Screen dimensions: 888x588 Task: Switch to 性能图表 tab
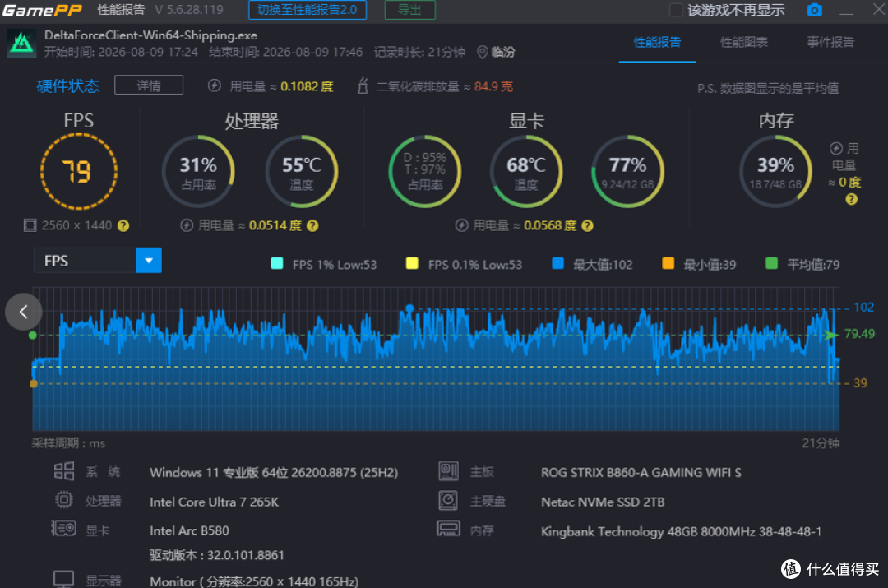743,42
